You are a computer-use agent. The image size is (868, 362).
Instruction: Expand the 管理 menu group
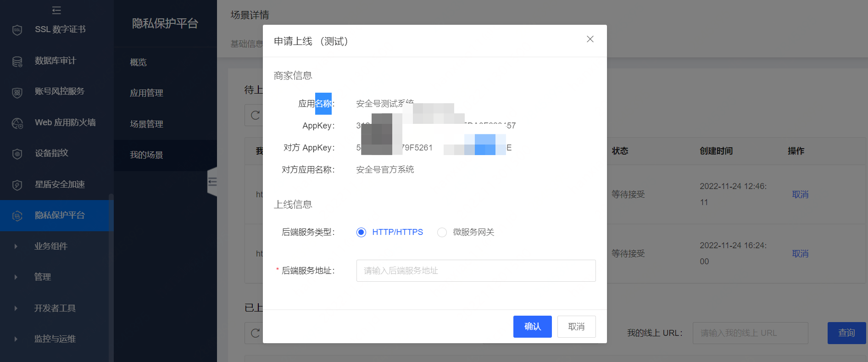pos(42,277)
